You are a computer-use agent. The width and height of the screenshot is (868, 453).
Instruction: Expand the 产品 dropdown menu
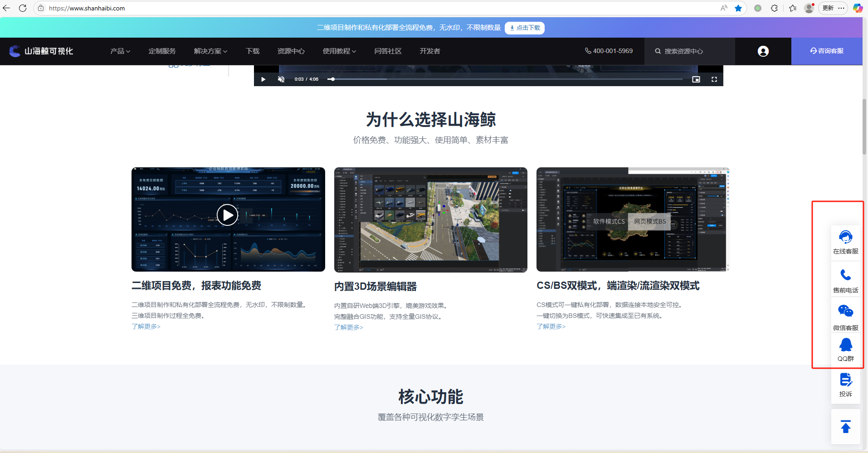coord(120,51)
